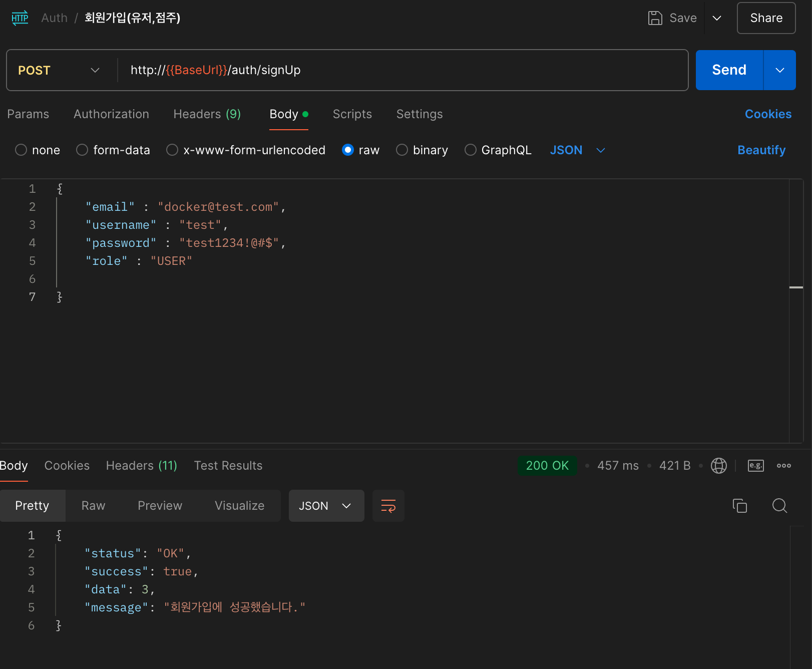Choose the binary body option
Viewport: 812px width, 669px height.
(402, 150)
